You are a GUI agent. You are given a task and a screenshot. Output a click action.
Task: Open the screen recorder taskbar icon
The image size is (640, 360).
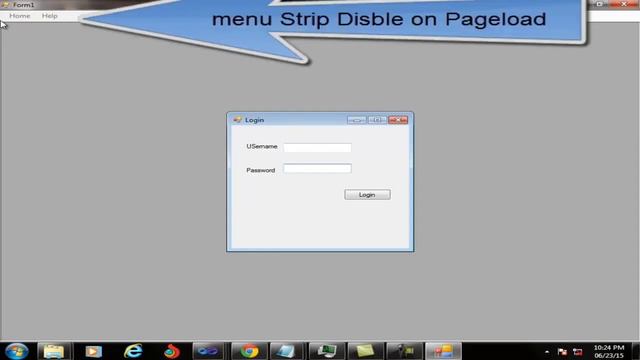404,351
